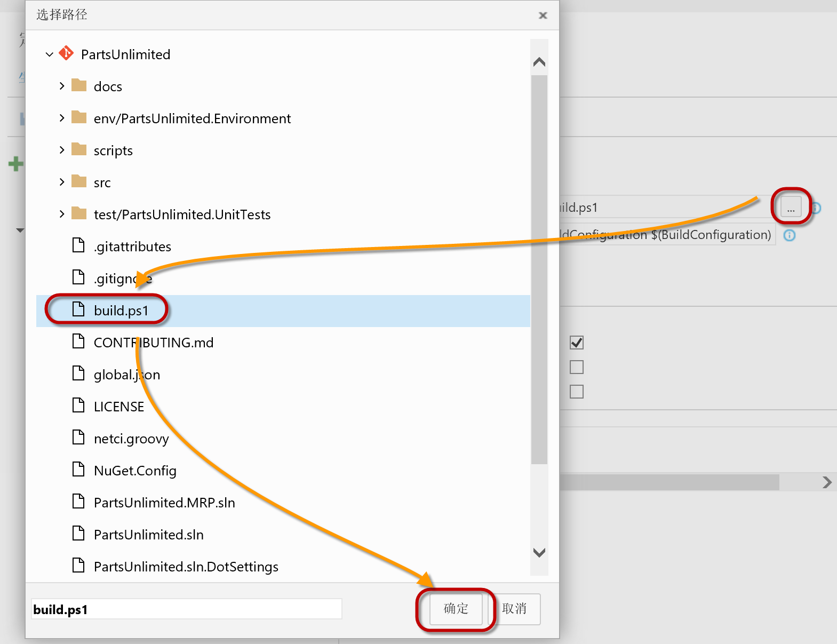Viewport: 837px width, 644px height.
Task: Expand the env/PartsUnlimited.Environment folder
Action: click(62, 118)
